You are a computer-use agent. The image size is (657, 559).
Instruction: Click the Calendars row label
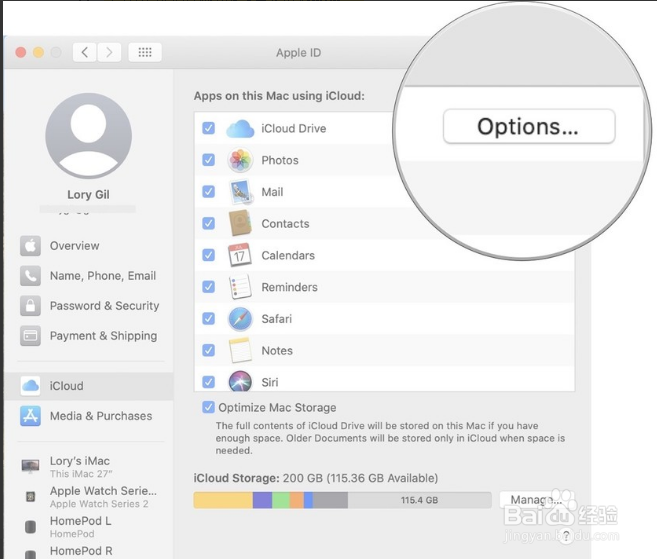[x=288, y=255]
